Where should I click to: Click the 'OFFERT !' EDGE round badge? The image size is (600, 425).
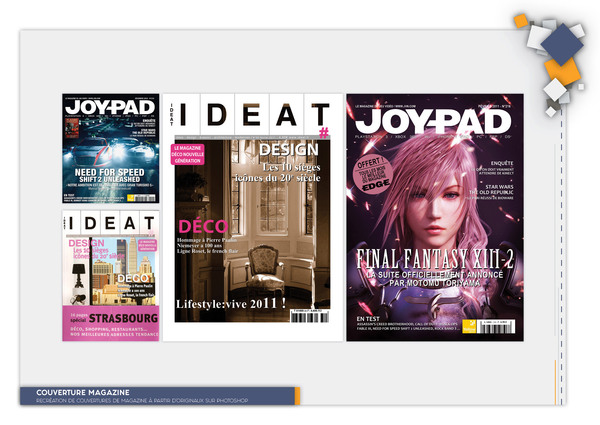point(372,174)
